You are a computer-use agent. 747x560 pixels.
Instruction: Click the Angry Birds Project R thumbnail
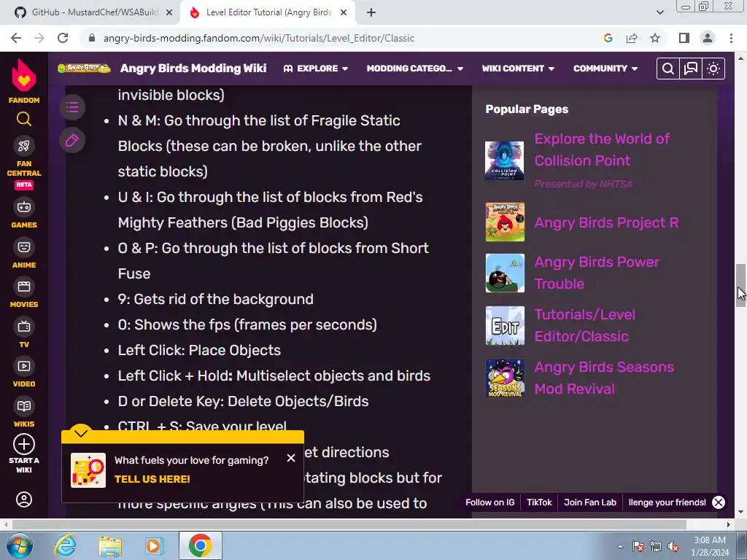point(505,222)
